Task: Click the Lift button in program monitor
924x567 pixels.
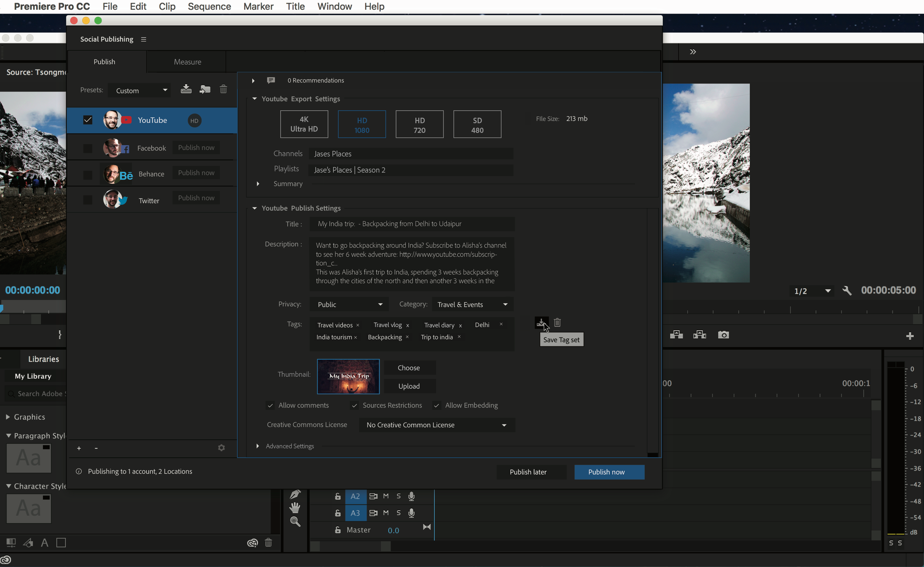Action: pos(677,334)
